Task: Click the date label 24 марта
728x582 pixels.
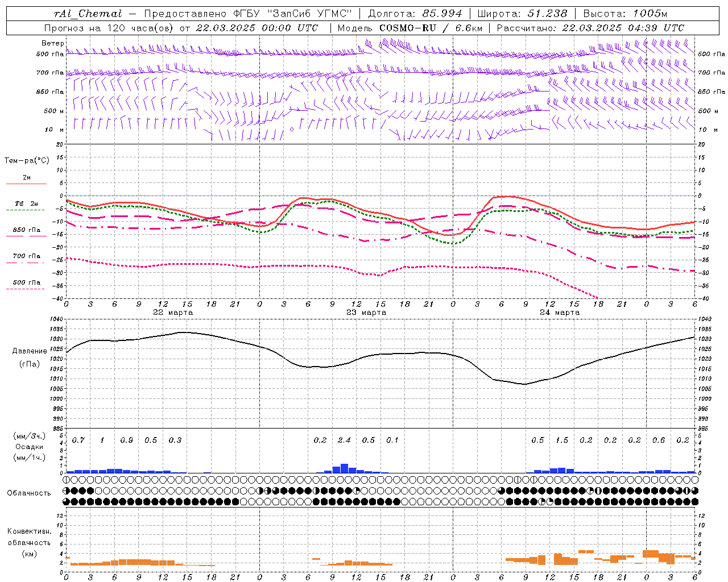Action: 560,313
